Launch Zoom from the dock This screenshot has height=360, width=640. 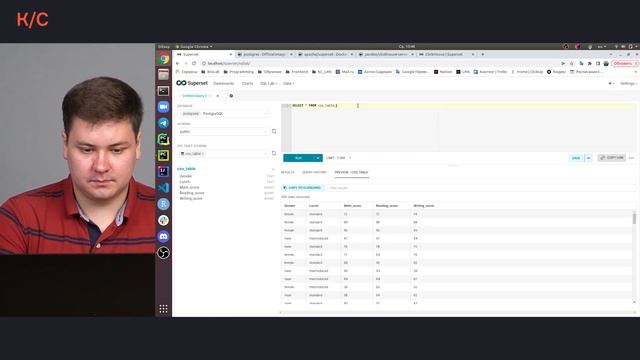click(x=164, y=107)
